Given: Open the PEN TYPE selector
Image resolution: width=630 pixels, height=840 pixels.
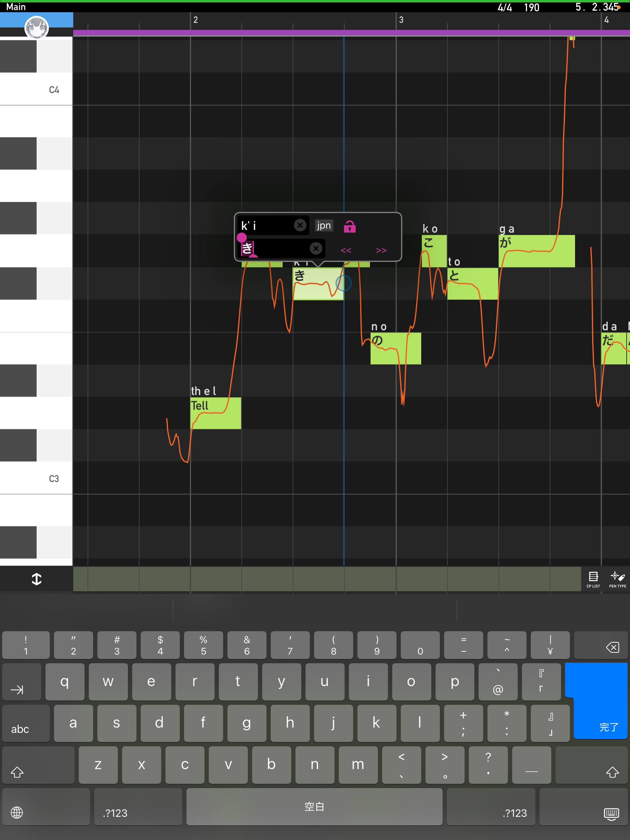Looking at the screenshot, I should 617,579.
